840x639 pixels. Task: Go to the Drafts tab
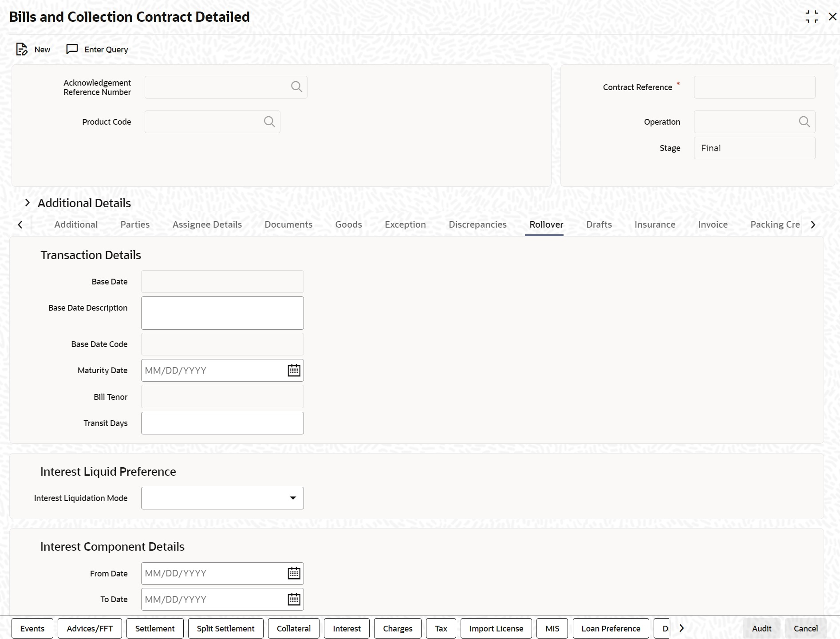point(599,225)
